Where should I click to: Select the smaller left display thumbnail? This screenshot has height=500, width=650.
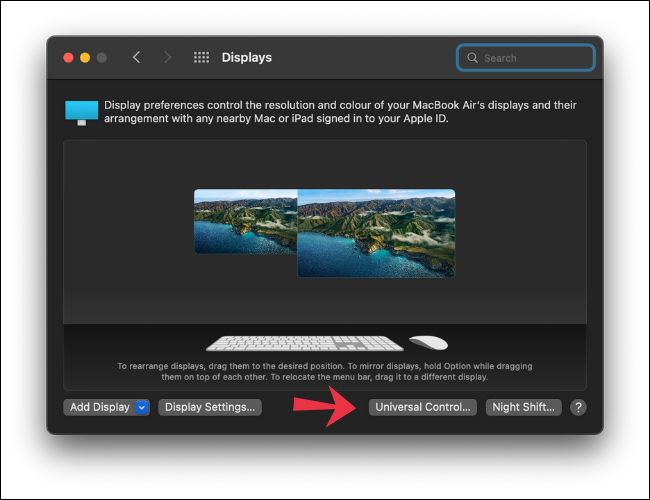[246, 221]
